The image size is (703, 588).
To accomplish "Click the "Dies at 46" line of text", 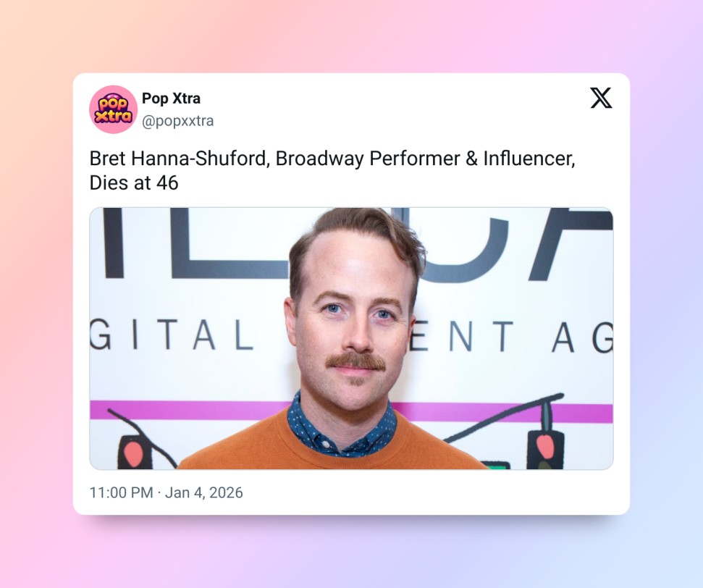I will coord(134,183).
